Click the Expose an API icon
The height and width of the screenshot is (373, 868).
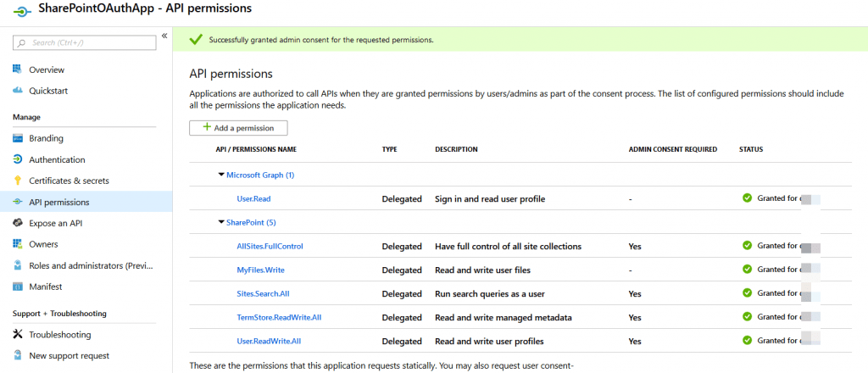[x=17, y=223]
